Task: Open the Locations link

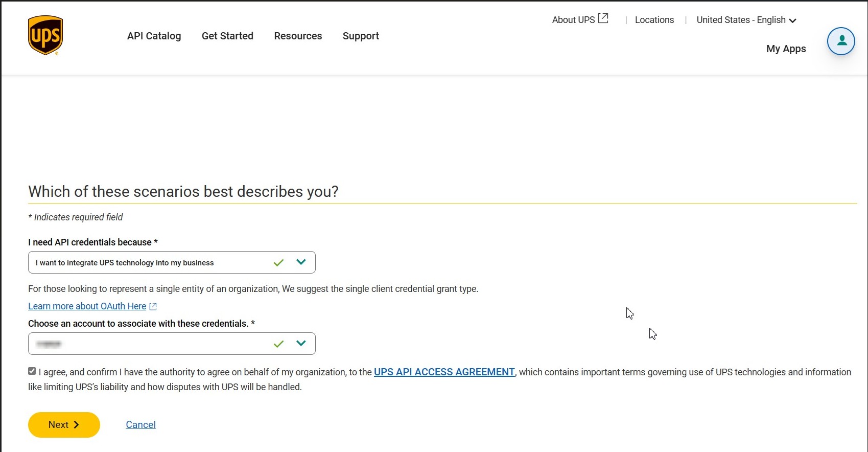Action: (654, 20)
